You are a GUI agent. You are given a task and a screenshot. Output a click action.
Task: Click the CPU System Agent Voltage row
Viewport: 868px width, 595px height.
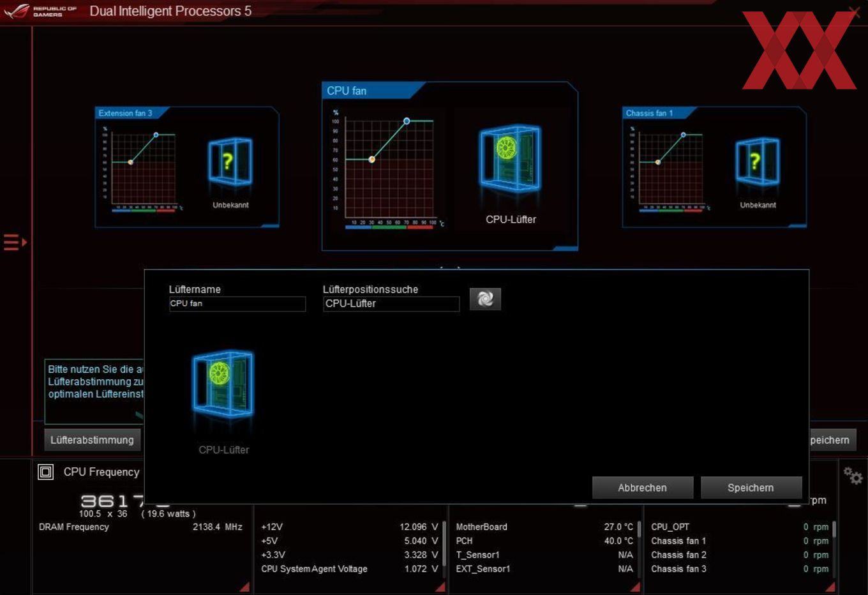[350, 569]
